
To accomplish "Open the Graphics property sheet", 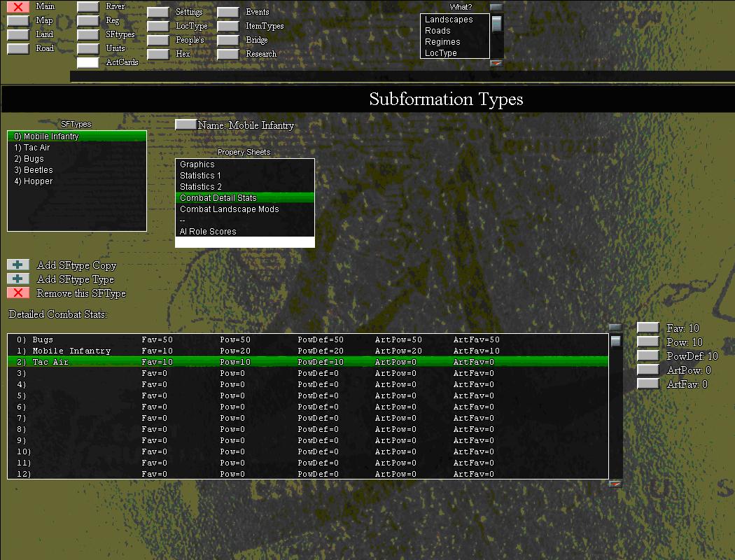I will click(x=245, y=164).
